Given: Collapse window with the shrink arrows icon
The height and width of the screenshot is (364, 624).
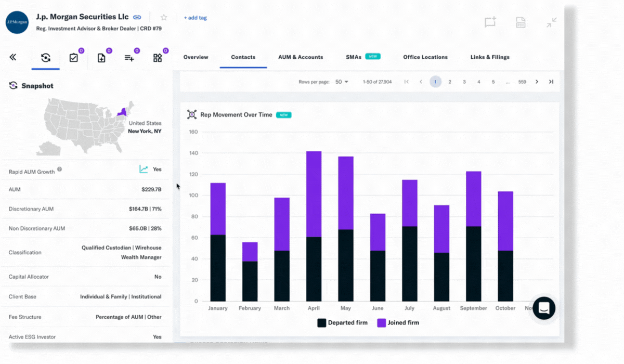Looking at the screenshot, I should 552,22.
